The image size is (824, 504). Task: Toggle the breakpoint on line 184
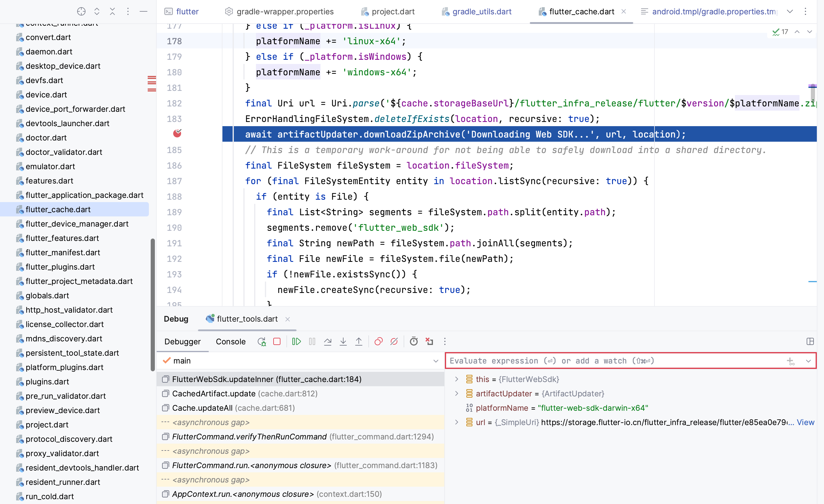pyautogui.click(x=177, y=134)
